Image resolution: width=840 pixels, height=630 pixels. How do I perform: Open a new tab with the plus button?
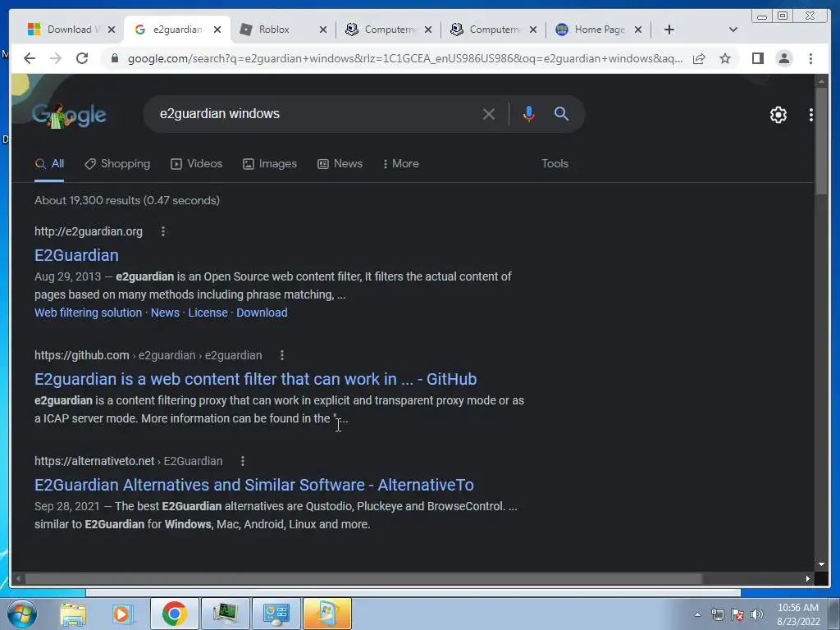tap(669, 30)
